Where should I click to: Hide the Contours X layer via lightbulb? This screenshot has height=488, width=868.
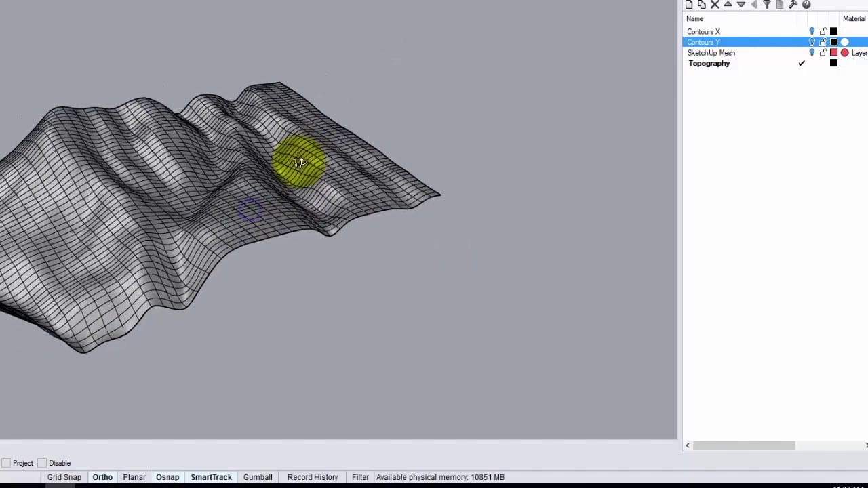tap(812, 32)
